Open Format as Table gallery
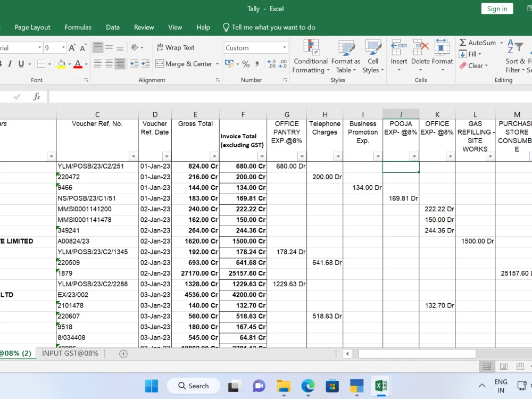Image resolution: width=532 pixels, height=399 pixels. click(x=346, y=56)
